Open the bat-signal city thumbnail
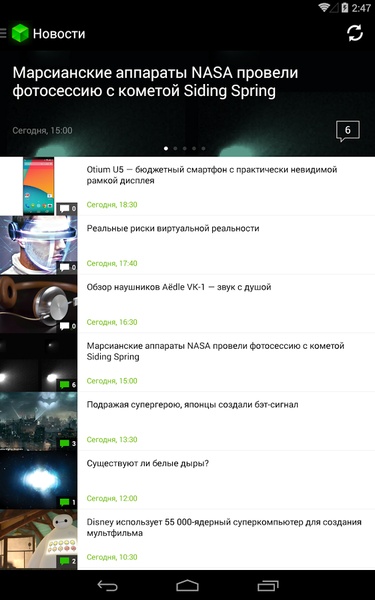The width and height of the screenshot is (375, 600). tap(39, 421)
